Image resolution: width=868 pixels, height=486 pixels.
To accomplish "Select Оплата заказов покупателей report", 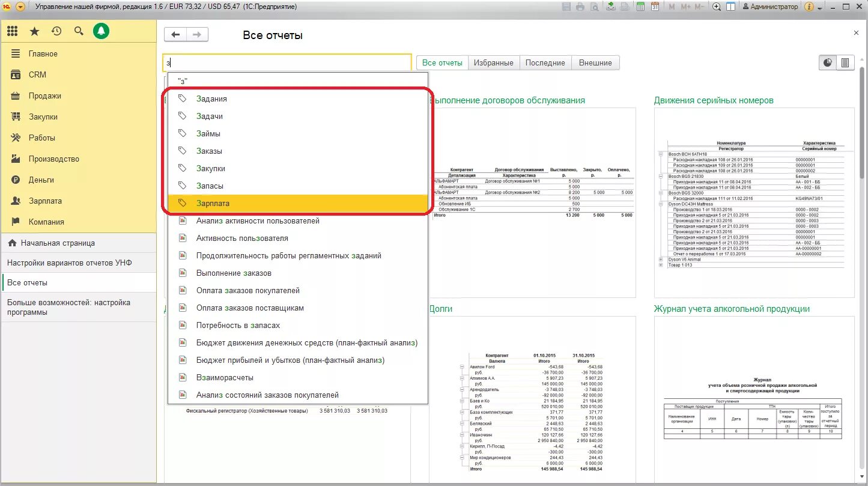I will pos(298,290).
